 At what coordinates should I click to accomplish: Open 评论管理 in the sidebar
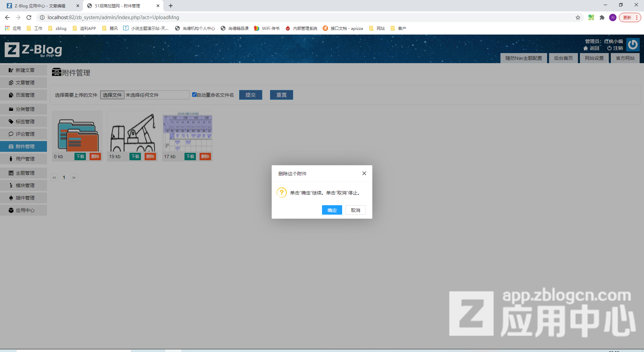pyautogui.click(x=23, y=134)
